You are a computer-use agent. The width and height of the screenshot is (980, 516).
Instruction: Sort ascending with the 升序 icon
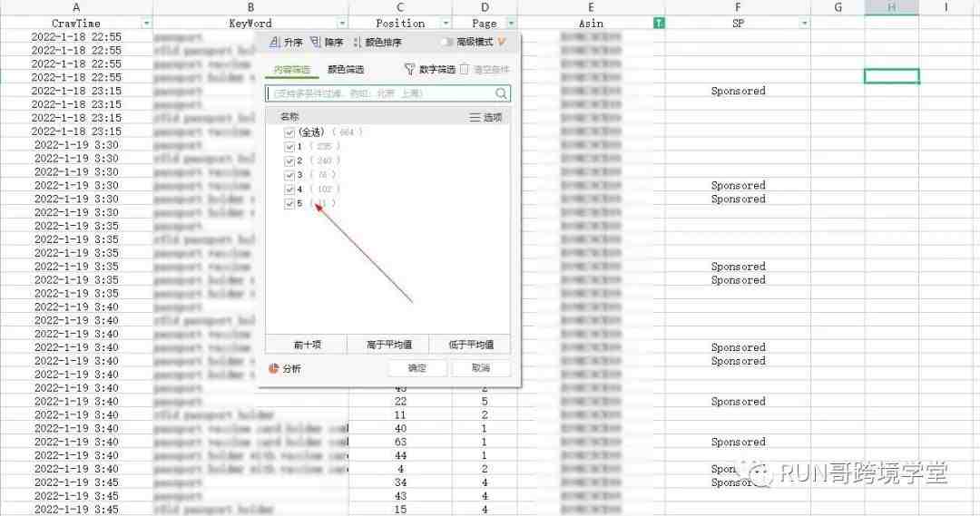(x=274, y=43)
